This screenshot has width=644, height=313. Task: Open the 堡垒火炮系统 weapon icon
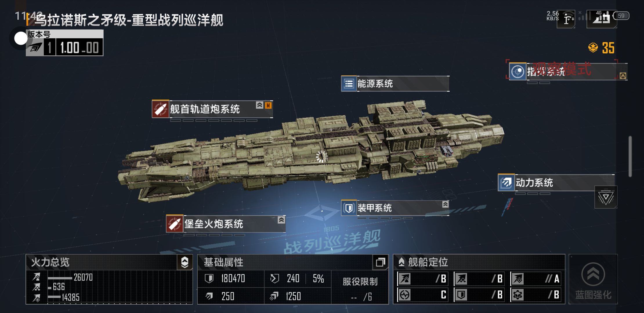click(175, 224)
